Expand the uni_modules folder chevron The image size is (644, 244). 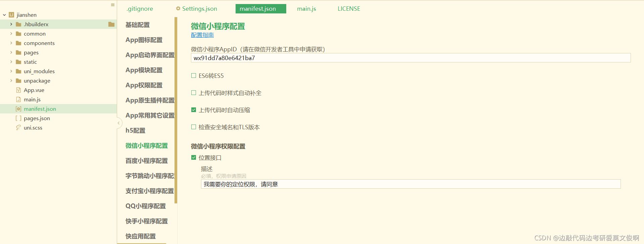click(11, 71)
